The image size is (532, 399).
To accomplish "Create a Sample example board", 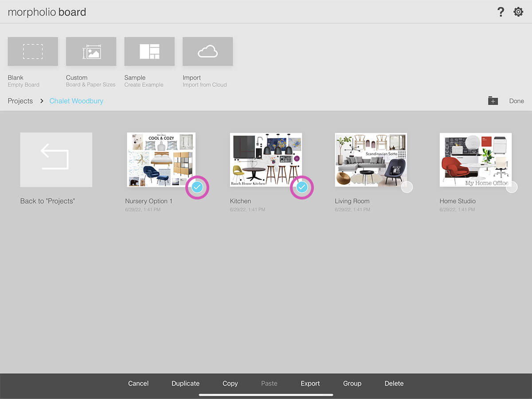I will click(149, 51).
